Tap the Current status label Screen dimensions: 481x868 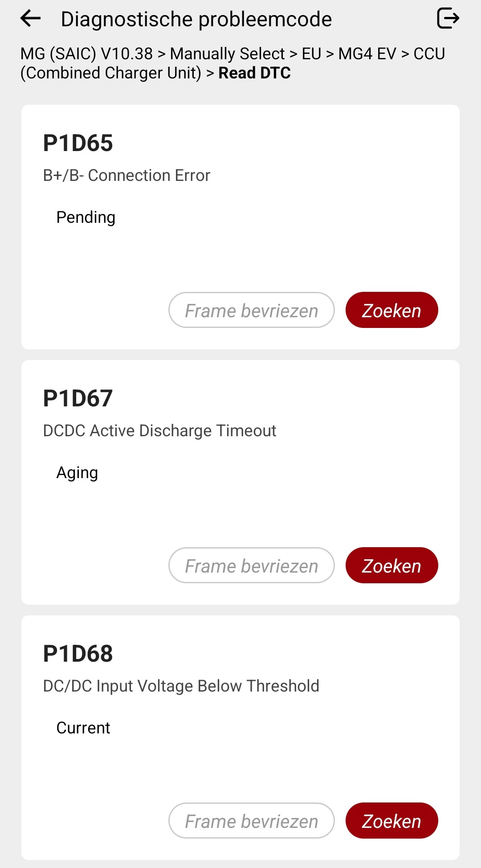(83, 728)
